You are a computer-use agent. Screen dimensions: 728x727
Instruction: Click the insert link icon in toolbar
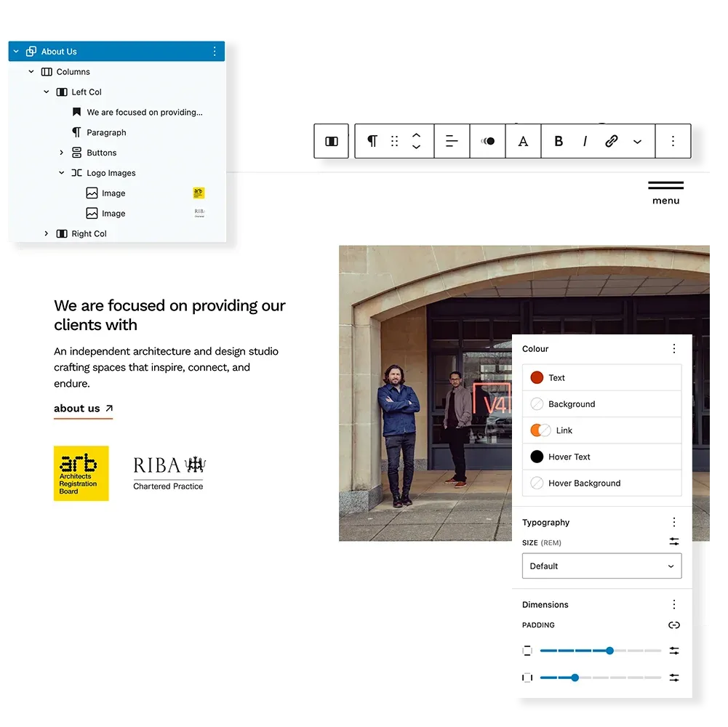[x=611, y=141]
